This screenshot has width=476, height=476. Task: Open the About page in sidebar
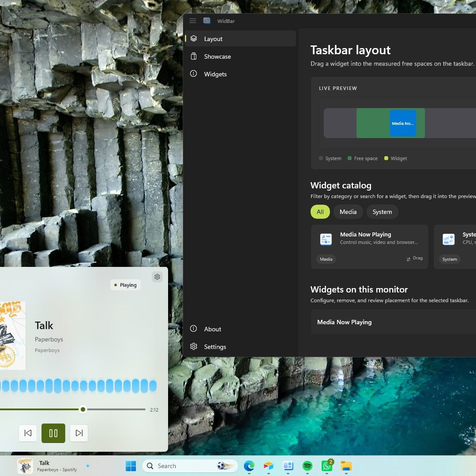click(240, 329)
